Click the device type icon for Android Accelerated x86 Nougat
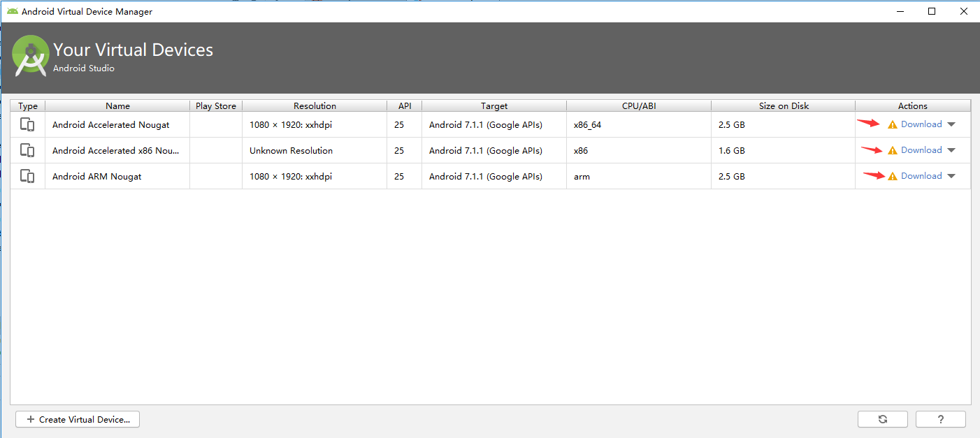The height and width of the screenshot is (438, 980). [x=27, y=150]
